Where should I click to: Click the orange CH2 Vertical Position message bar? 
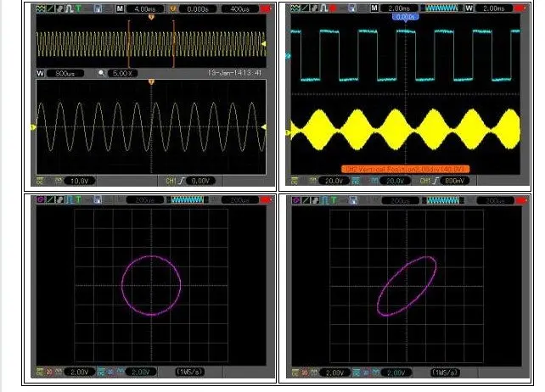(x=405, y=169)
